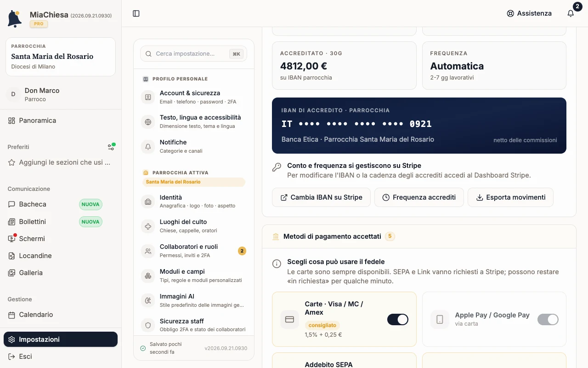This screenshot has width=588, height=368.
Task: Click the v2026.09.21.0930 version text
Action: pyautogui.click(x=226, y=348)
